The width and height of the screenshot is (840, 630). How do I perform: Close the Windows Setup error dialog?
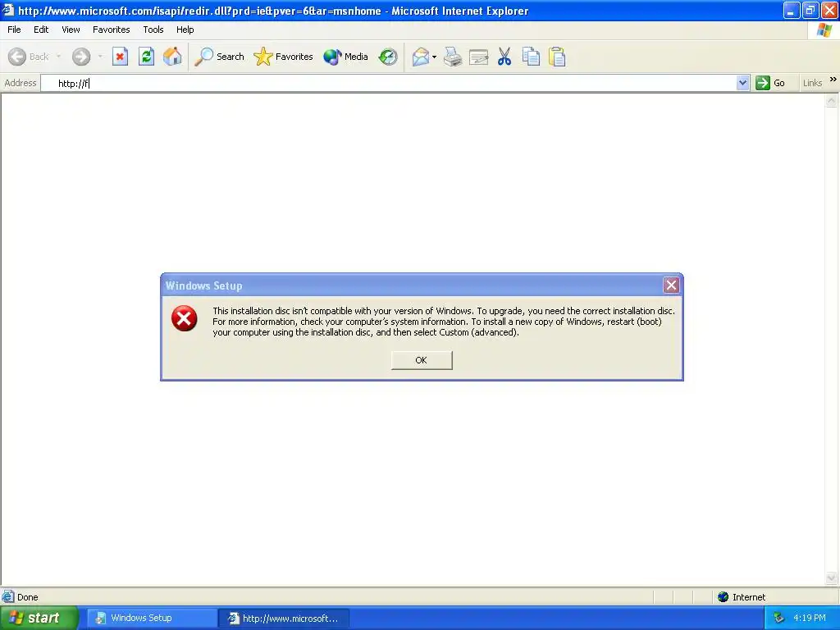click(x=671, y=285)
